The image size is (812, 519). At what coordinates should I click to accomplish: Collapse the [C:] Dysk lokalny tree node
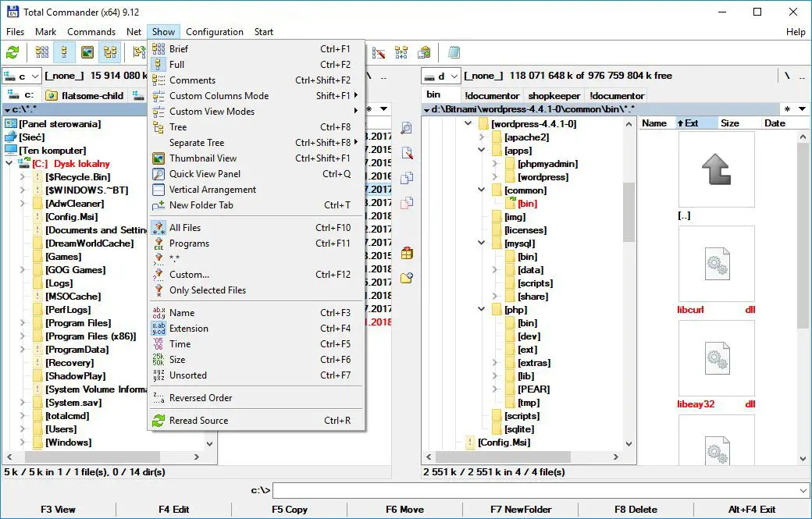(9, 164)
